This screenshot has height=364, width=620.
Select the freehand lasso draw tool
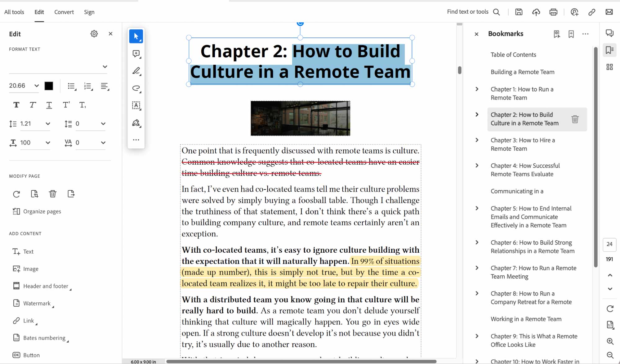pos(136,88)
